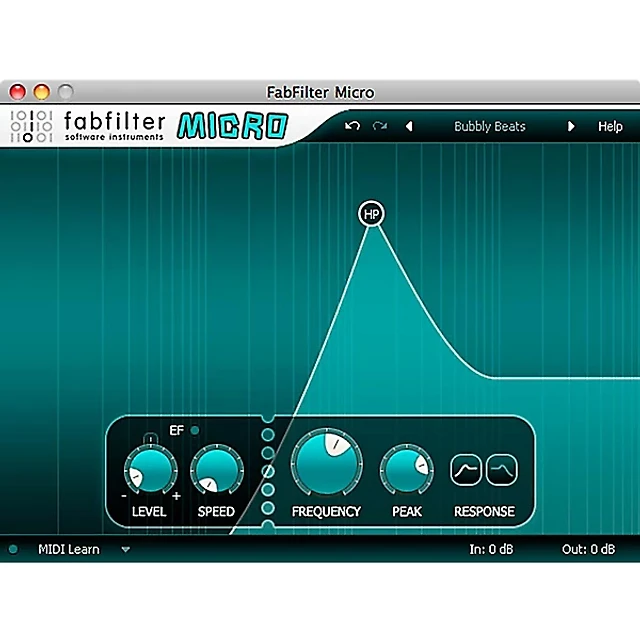Open the Help menu
Viewport: 640px width, 640px height.
tap(610, 127)
